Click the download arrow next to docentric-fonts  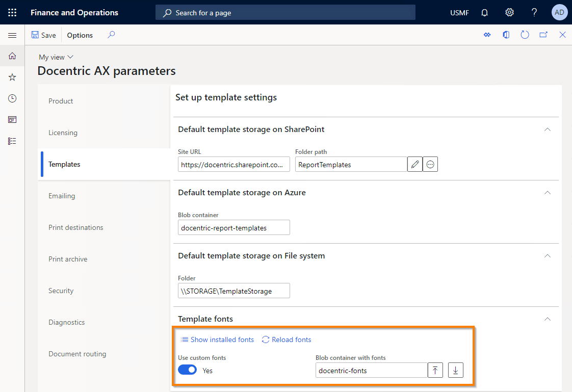coord(456,371)
